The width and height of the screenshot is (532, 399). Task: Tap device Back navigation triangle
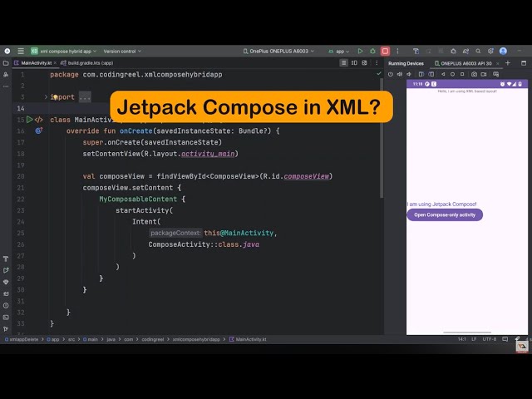pyautogui.click(x=443, y=74)
